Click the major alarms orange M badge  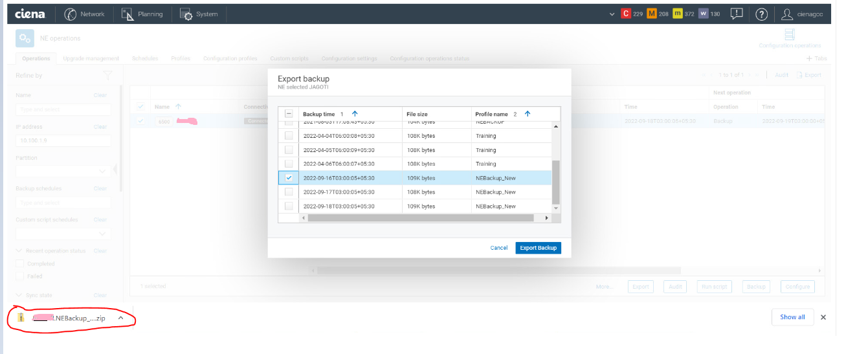[x=652, y=14]
